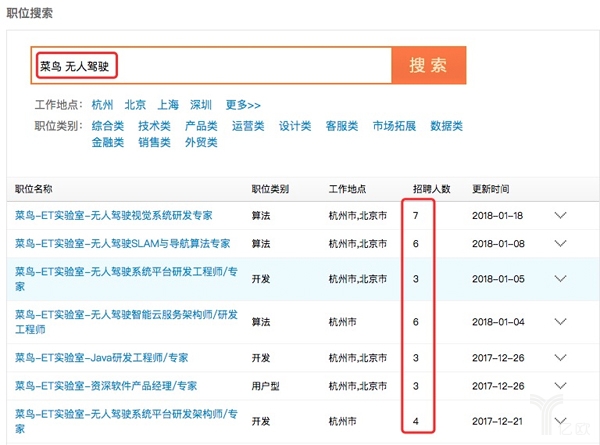Viewport: 600px width, 445px height.
Task: Expand the row dated 2018-01-05
Action: tap(560, 278)
